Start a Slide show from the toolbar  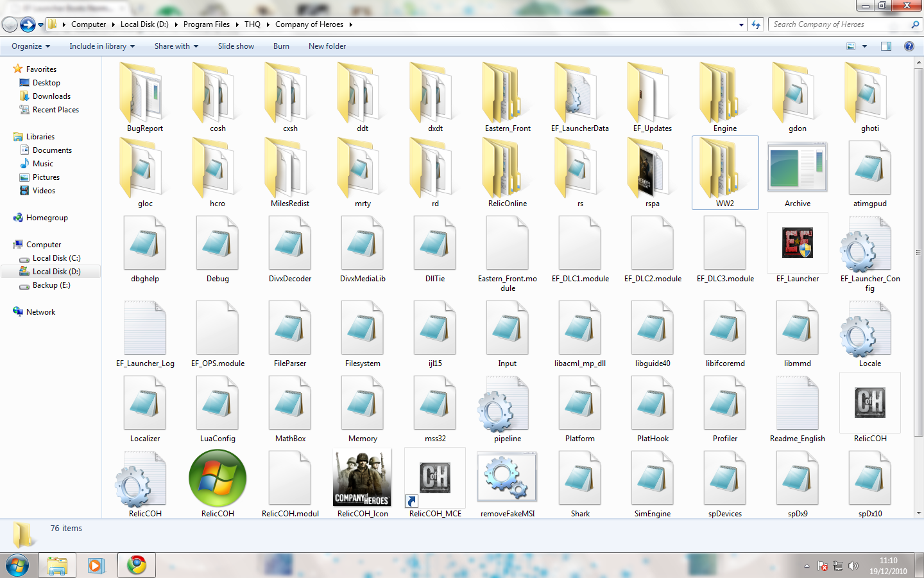(x=235, y=46)
